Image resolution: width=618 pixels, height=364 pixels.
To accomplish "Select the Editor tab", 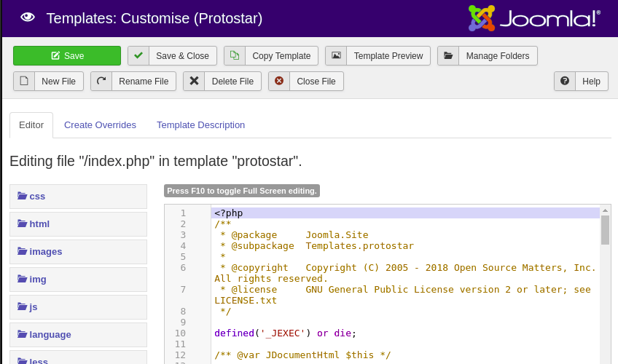I will (31, 125).
